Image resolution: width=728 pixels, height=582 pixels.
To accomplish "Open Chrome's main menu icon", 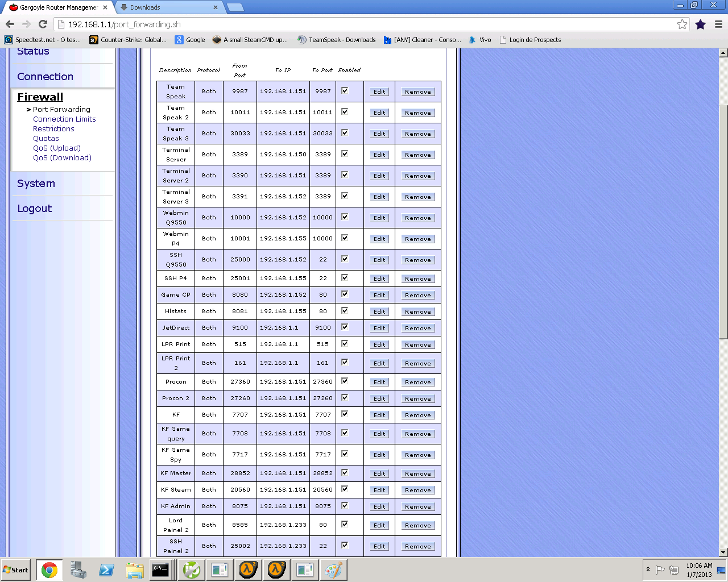I will click(x=718, y=24).
